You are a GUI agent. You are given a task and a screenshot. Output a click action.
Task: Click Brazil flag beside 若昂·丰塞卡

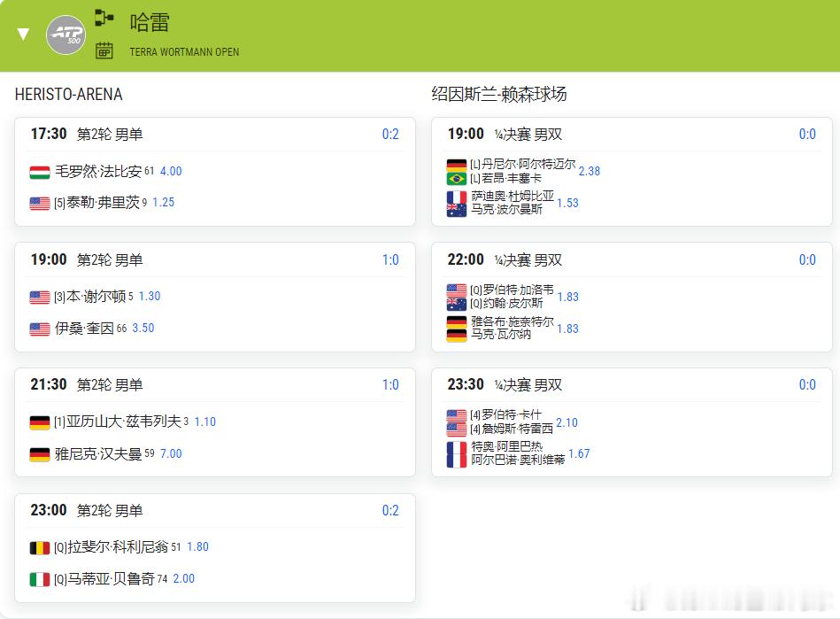pos(457,179)
